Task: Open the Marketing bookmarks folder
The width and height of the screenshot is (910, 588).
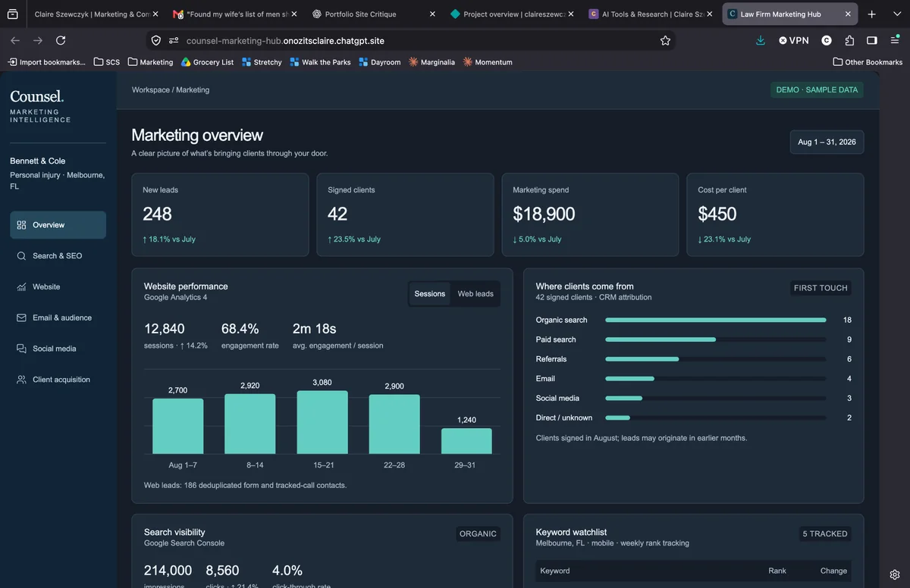Action: point(150,62)
